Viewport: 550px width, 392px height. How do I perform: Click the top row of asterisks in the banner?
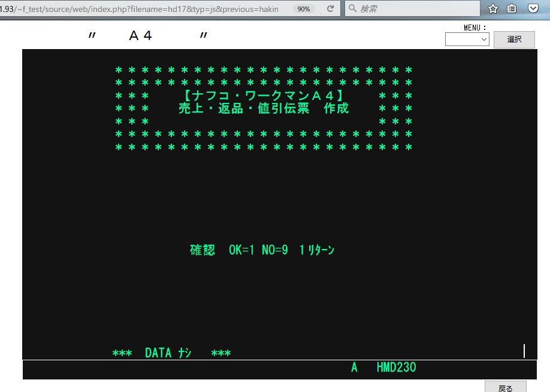263,70
